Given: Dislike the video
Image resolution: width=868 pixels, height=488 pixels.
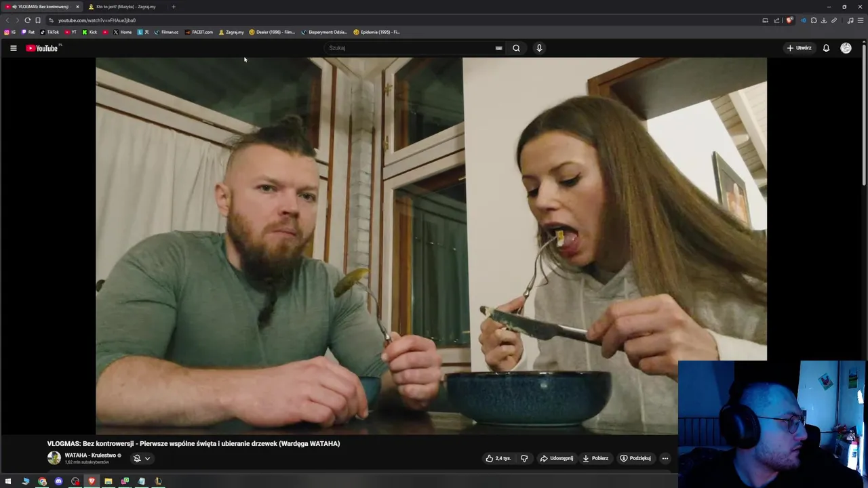Looking at the screenshot, I should [x=524, y=458].
